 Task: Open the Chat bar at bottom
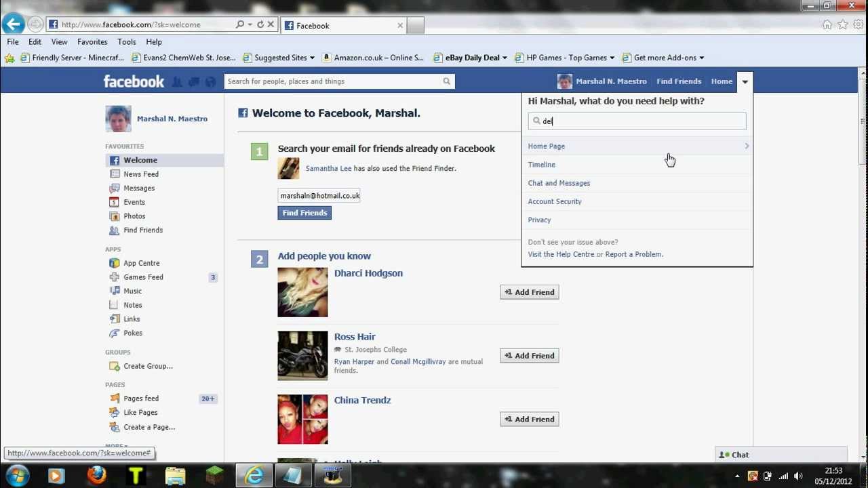coord(781,455)
